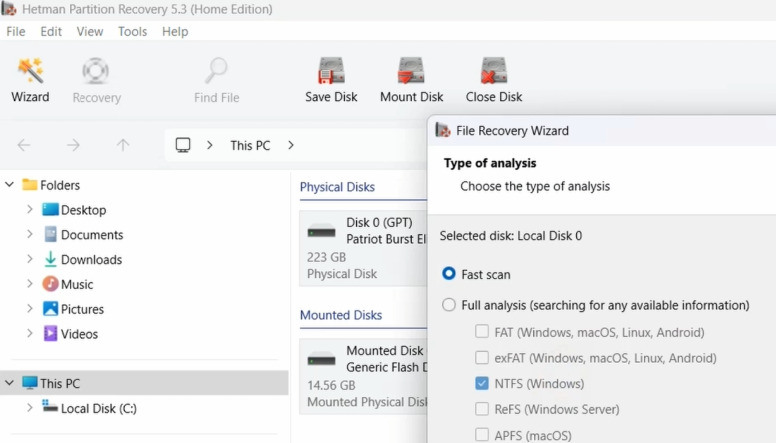This screenshot has width=776, height=443.
Task: Uncheck the NTFS (Windows) box
Action: point(482,383)
